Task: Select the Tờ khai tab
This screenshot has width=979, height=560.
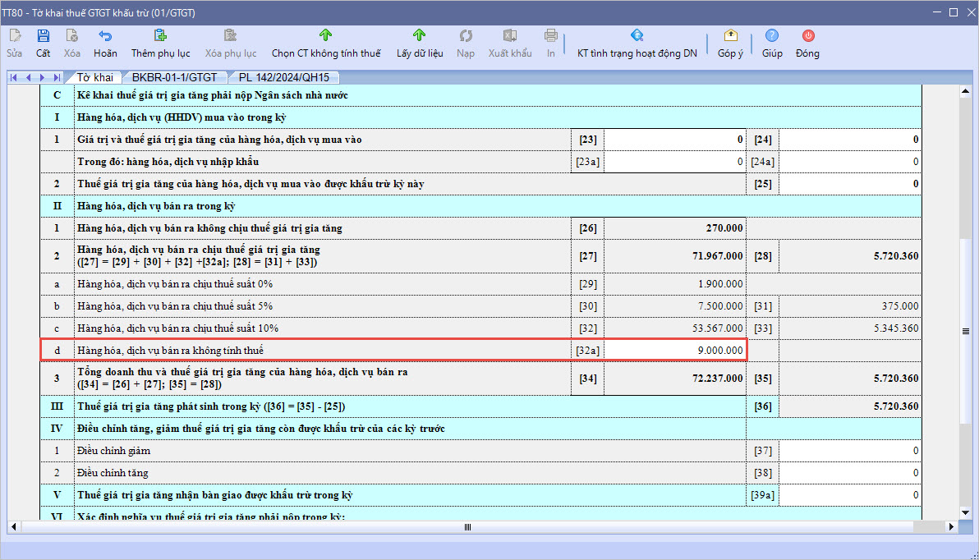Action: tap(95, 77)
